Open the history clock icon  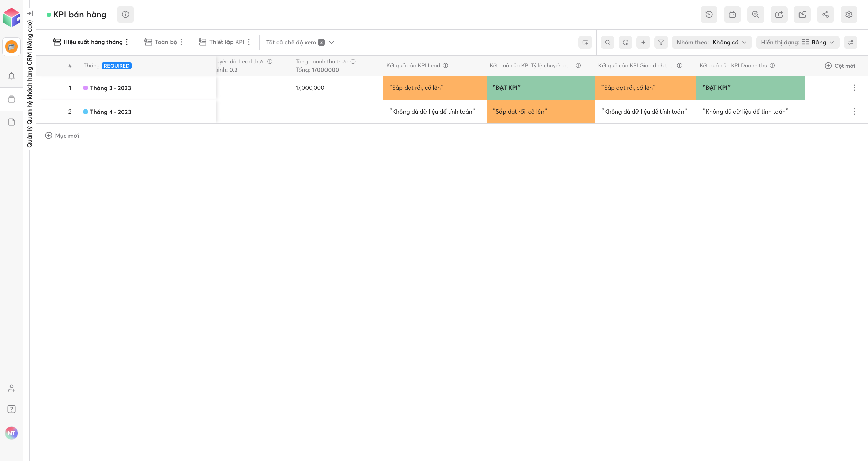click(x=709, y=14)
